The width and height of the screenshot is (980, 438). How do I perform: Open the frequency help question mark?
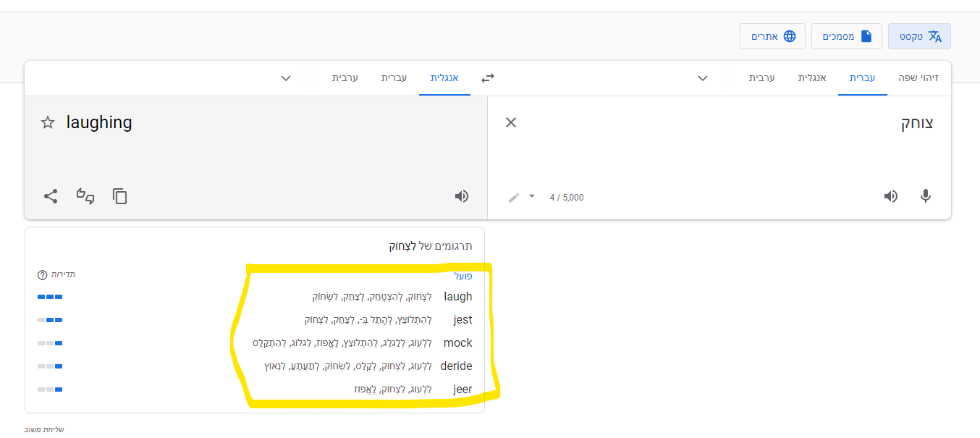42,274
